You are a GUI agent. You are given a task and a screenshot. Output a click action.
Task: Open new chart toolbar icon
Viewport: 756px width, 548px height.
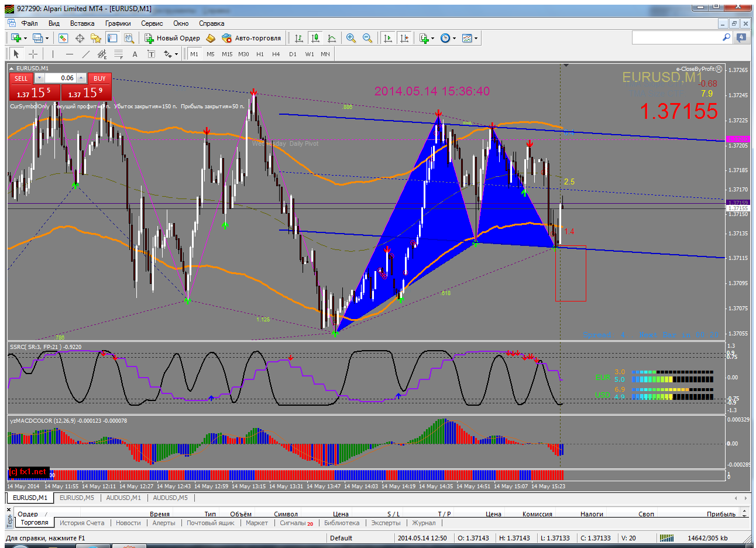(16, 38)
